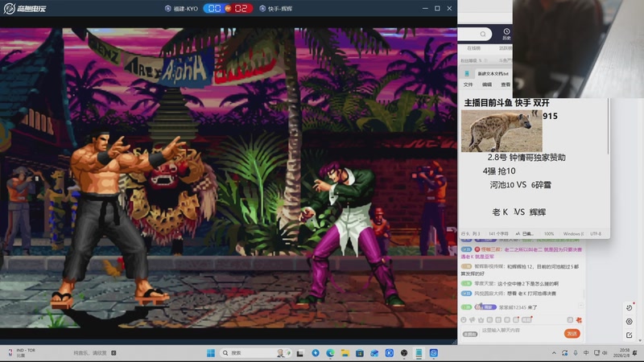Click player icon beside 快手-辉辉 name
Screen dimensions: 644x362
(262, 8)
